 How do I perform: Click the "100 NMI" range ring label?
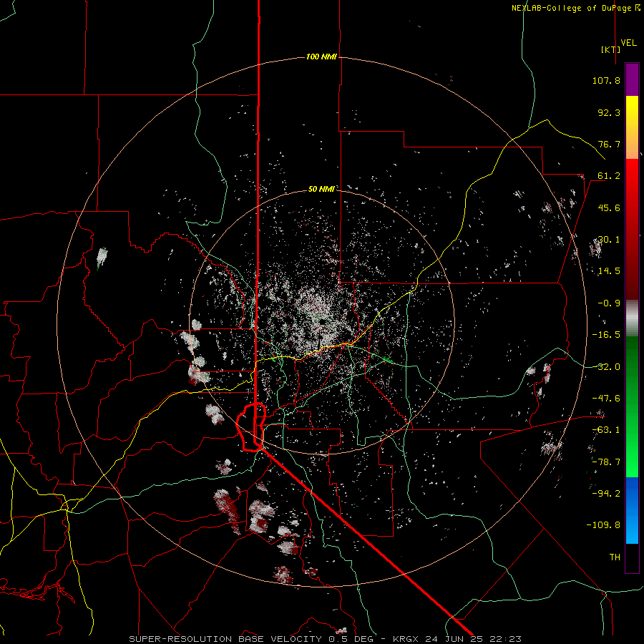(x=321, y=57)
